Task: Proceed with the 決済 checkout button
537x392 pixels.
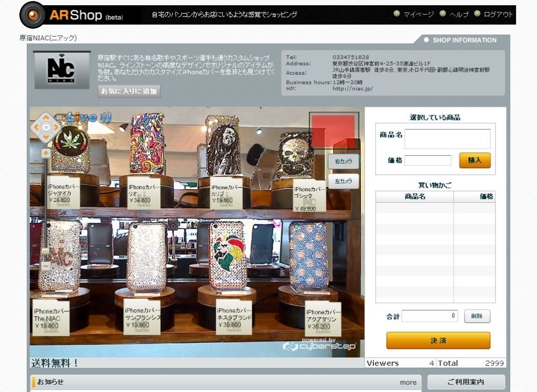Action: (x=438, y=340)
